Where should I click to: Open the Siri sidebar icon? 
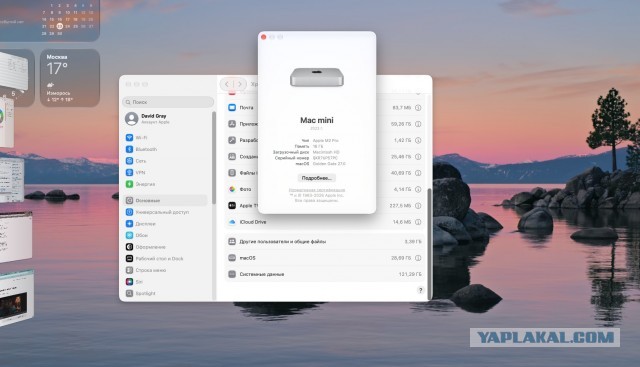tap(129, 282)
